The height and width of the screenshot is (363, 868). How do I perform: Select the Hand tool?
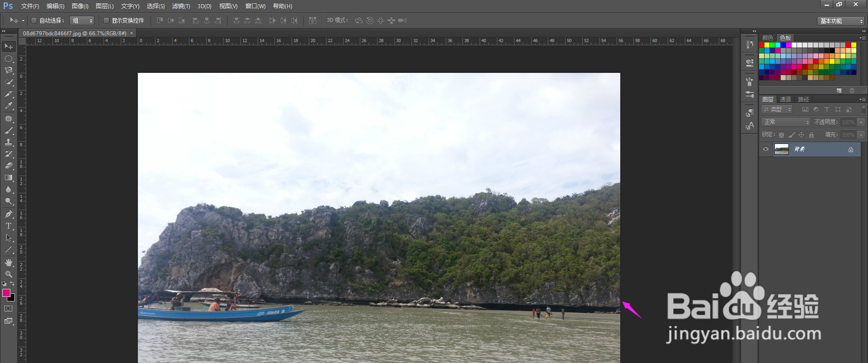point(9,263)
